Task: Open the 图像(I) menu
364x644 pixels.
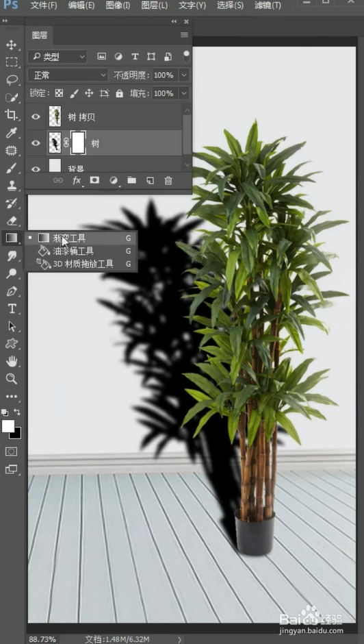Action: (x=118, y=5)
